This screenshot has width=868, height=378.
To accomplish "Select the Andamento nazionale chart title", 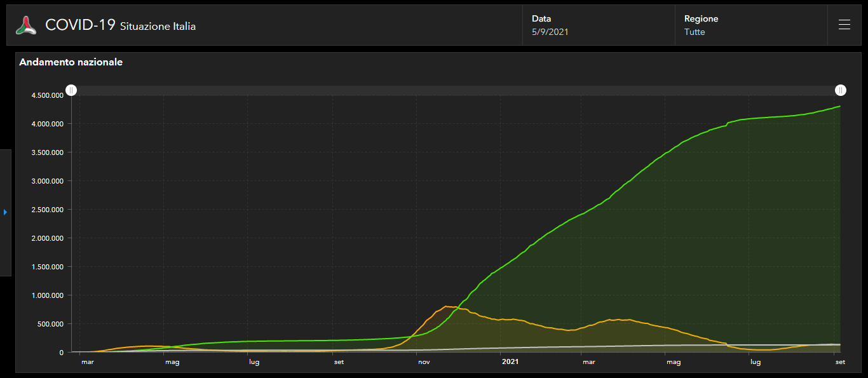I will click(71, 62).
